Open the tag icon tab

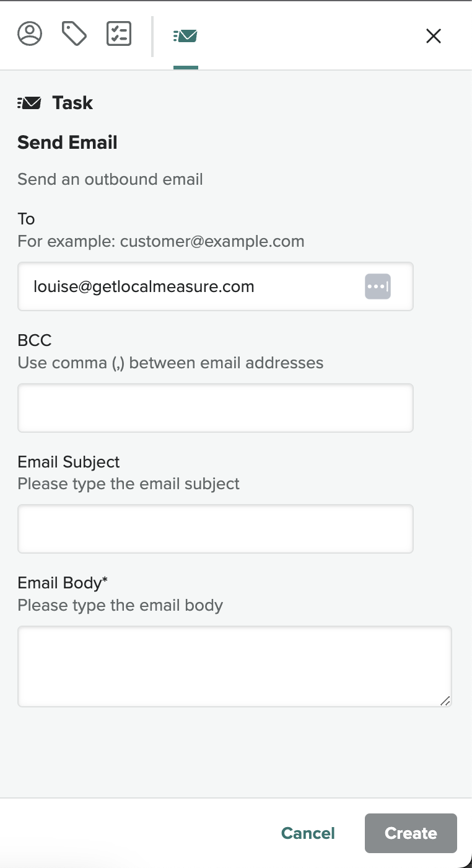[74, 34]
